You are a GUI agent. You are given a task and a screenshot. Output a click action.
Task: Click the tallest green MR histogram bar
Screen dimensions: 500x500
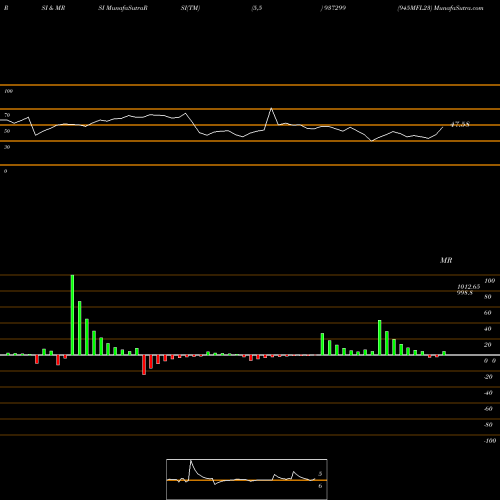[72, 315]
